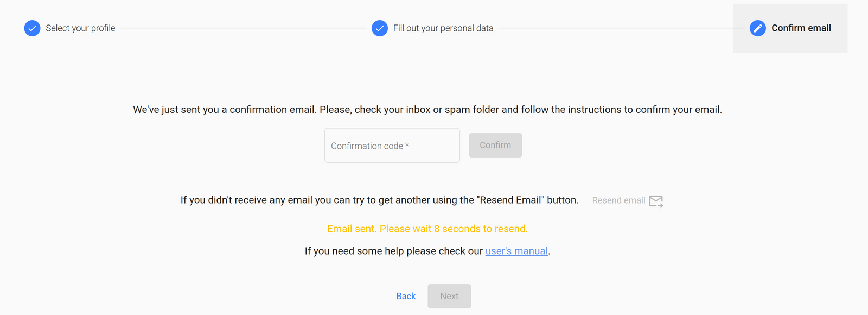Viewport: 868px width, 315px height.
Task: Click the wait-to-resend notice text
Action: [x=426, y=229]
